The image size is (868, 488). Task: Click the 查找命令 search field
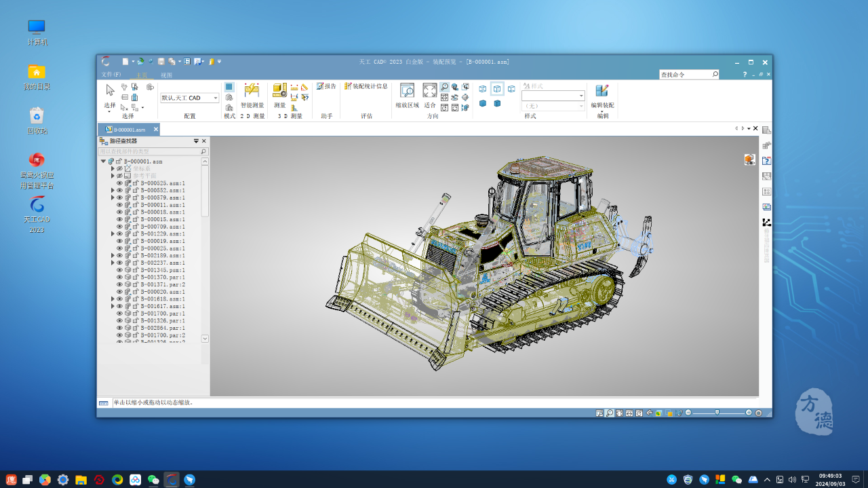(689, 75)
